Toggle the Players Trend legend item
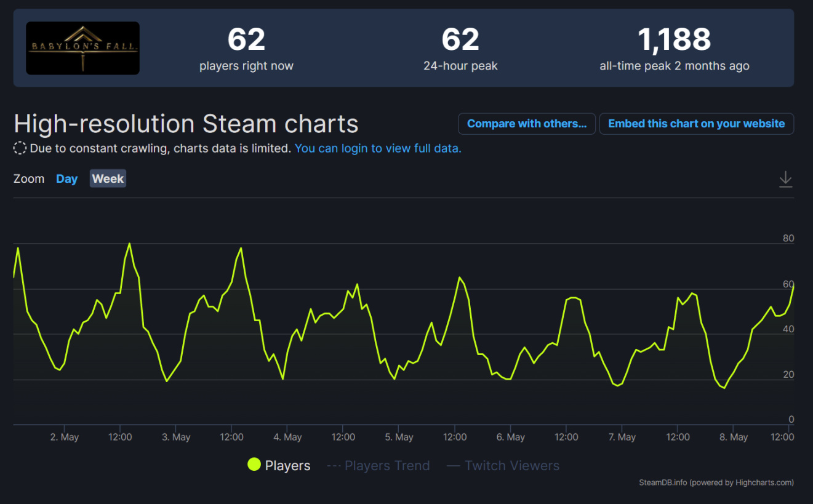Screen dimensions: 813x504 coord(378,466)
